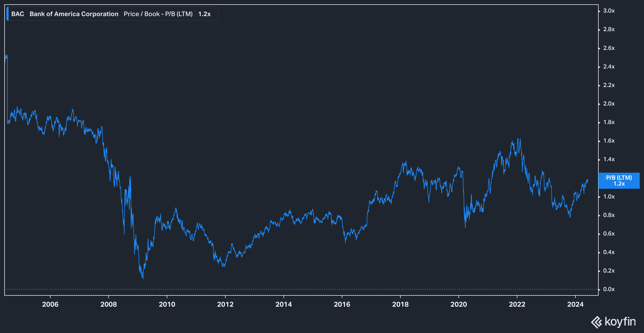Image resolution: width=644 pixels, height=333 pixels.
Task: Click the 2016 x-axis label
Action: pos(342,304)
